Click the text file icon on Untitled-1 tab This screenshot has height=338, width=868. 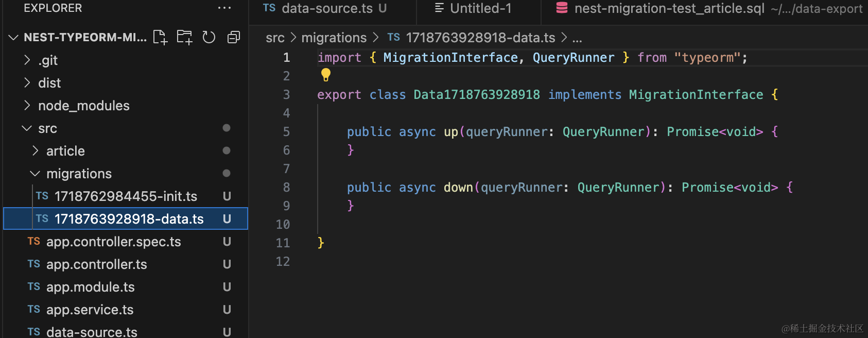point(439,8)
